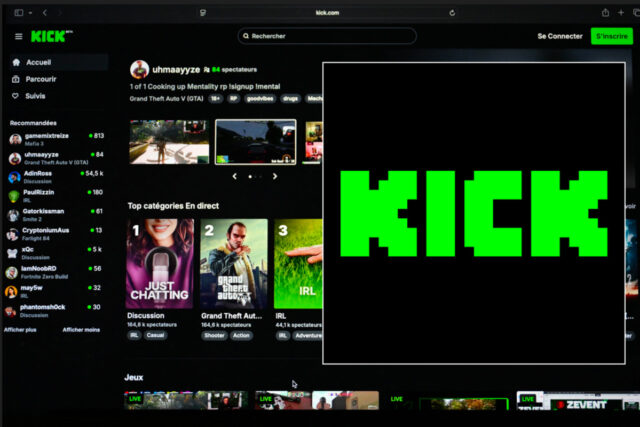Open the hamburger menu beside Kick logo
The width and height of the screenshot is (640, 427).
(x=18, y=36)
